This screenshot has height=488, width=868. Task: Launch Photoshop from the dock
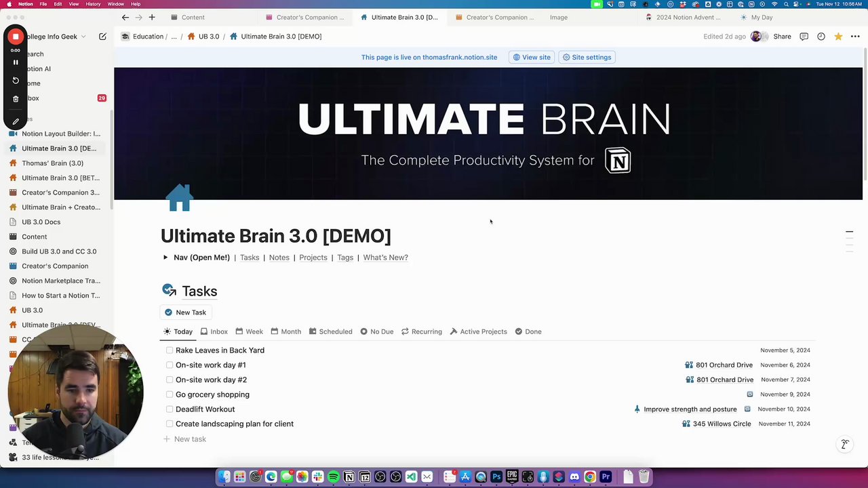pyautogui.click(x=496, y=477)
